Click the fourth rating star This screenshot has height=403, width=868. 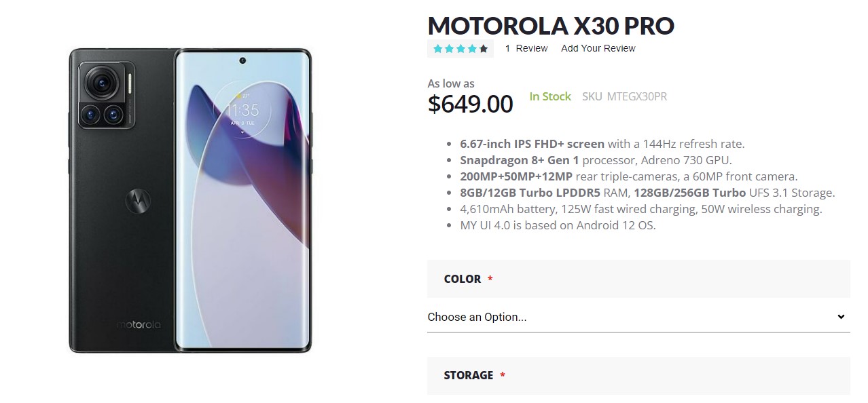(472, 49)
